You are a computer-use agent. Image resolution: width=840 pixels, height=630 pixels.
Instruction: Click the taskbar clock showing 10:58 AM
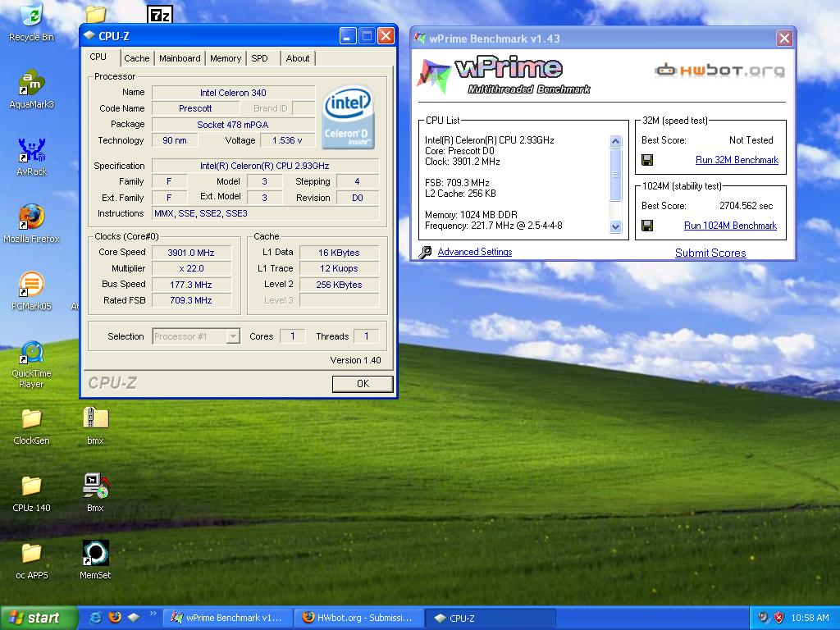[810, 618]
